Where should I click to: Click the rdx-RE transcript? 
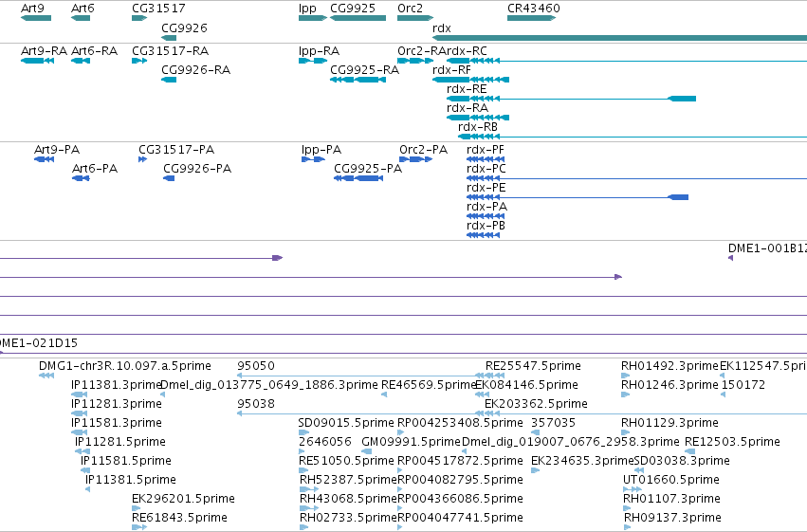[571, 99]
